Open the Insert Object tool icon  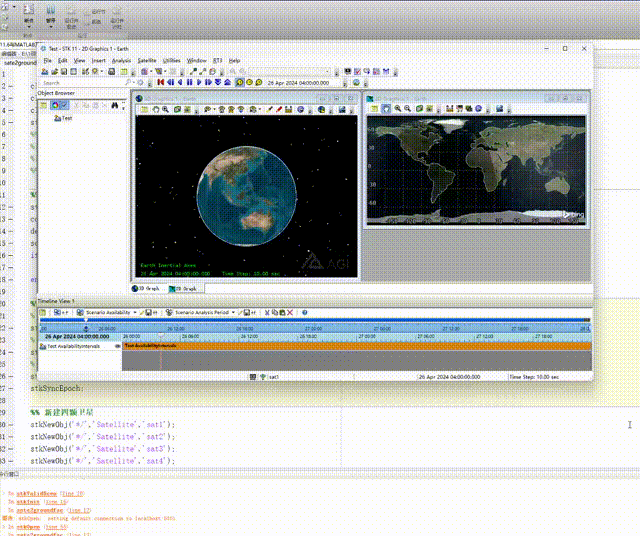pyautogui.click(x=85, y=71)
